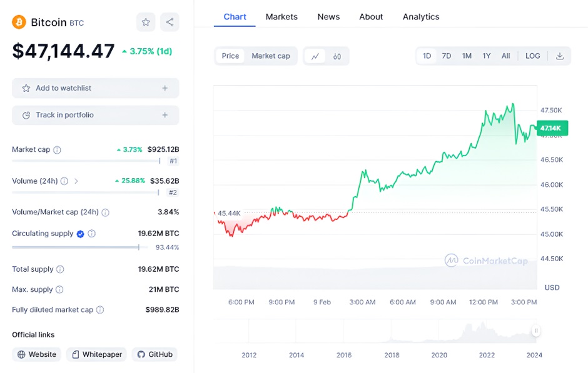Click the share icon beside Bitcoin
Screen dimensions: 588x373
point(170,22)
